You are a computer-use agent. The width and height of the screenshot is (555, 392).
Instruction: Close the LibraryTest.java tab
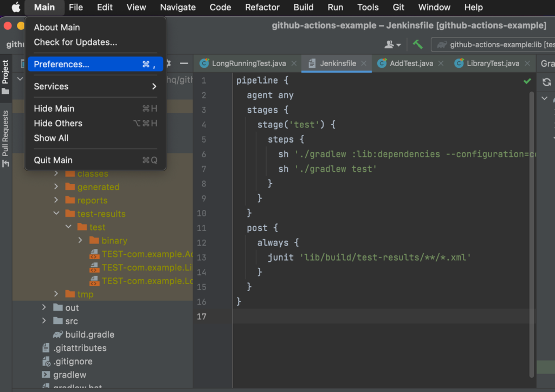coord(527,63)
